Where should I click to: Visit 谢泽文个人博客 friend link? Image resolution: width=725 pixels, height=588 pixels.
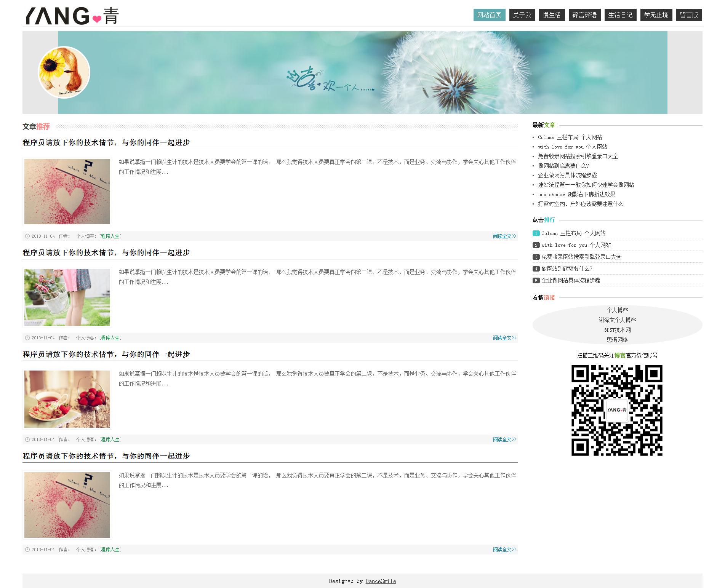[617, 320]
